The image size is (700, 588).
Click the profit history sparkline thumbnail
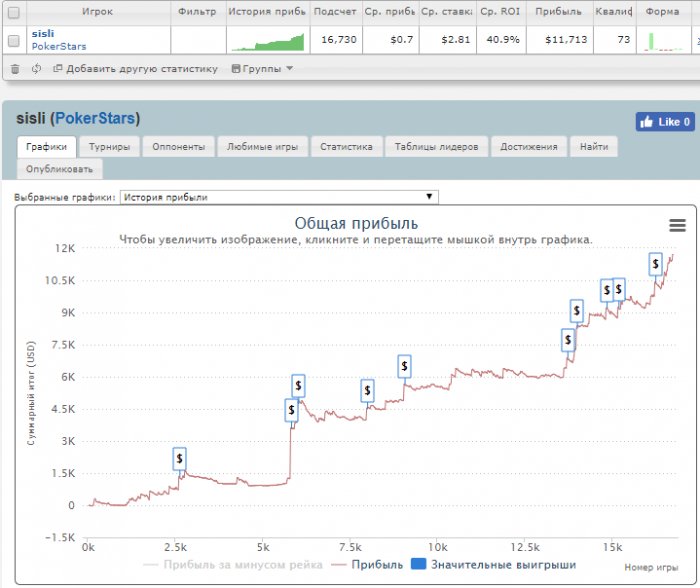coord(268,42)
